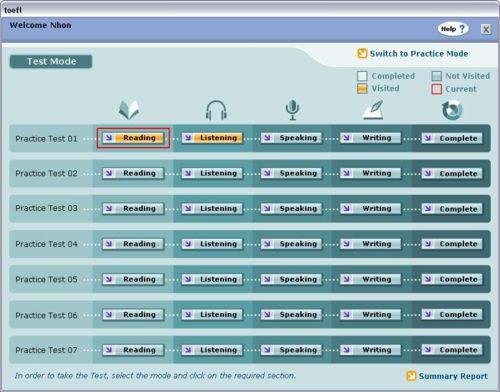
Task: Click the Practice Test 05 row label
Action: (x=46, y=279)
